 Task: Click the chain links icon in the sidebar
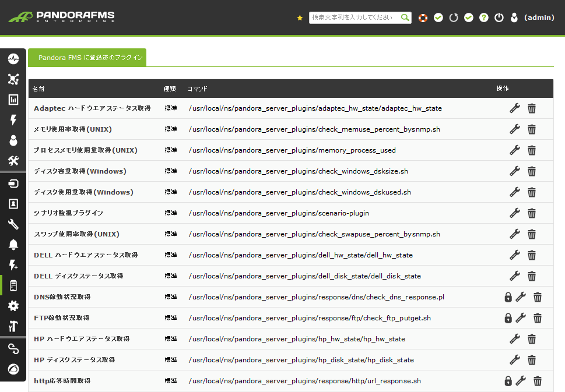13,349
